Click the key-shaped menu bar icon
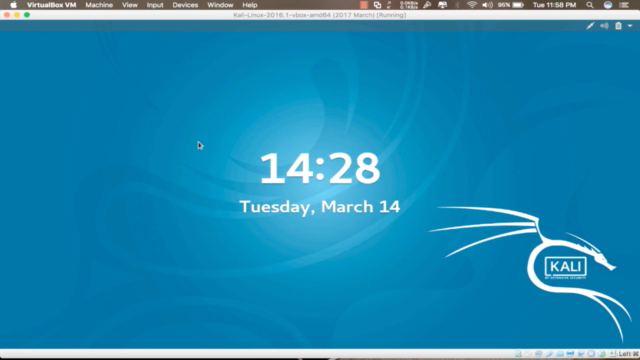640x360 pixels. click(x=427, y=5)
